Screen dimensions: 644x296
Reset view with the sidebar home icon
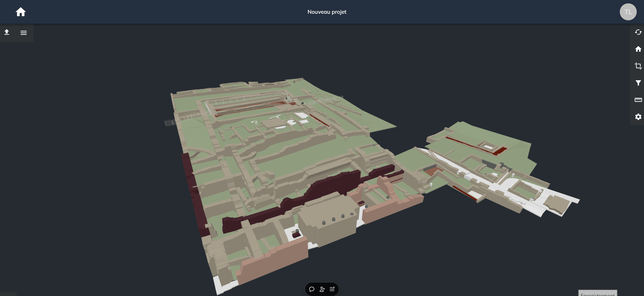[638, 49]
